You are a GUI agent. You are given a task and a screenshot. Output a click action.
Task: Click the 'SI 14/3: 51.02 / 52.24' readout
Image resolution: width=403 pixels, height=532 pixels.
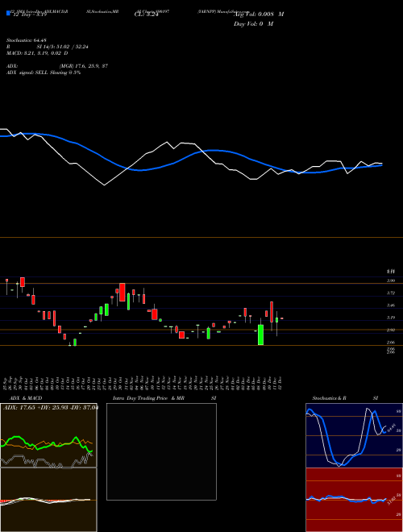pyautogui.click(x=63, y=48)
